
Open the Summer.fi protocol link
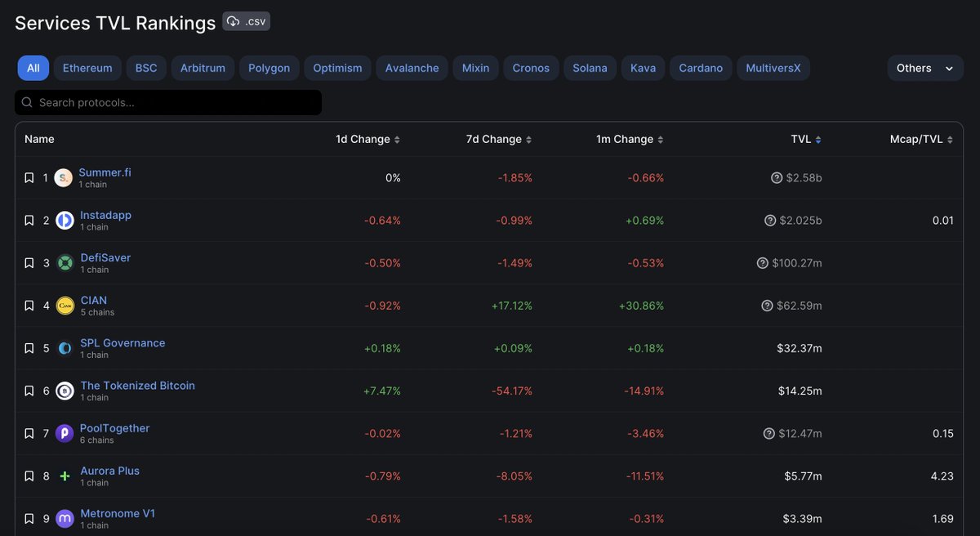(x=105, y=172)
